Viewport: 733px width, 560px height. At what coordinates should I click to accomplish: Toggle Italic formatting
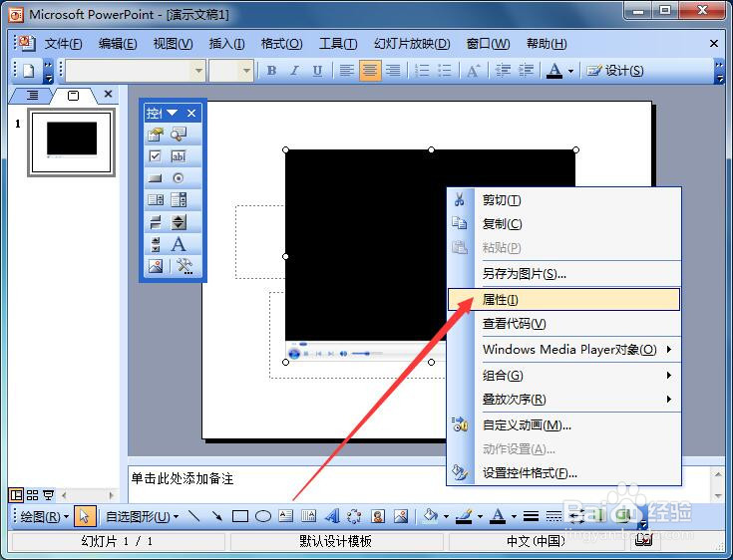[x=294, y=71]
